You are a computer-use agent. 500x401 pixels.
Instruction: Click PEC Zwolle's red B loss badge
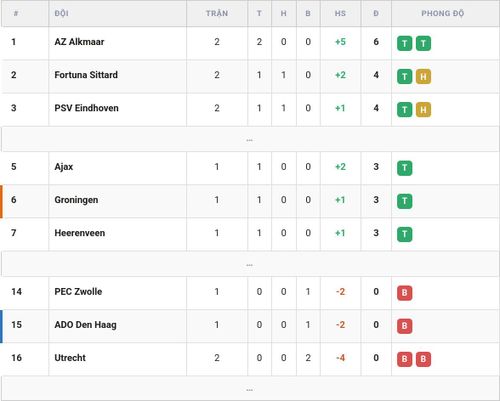(x=404, y=293)
